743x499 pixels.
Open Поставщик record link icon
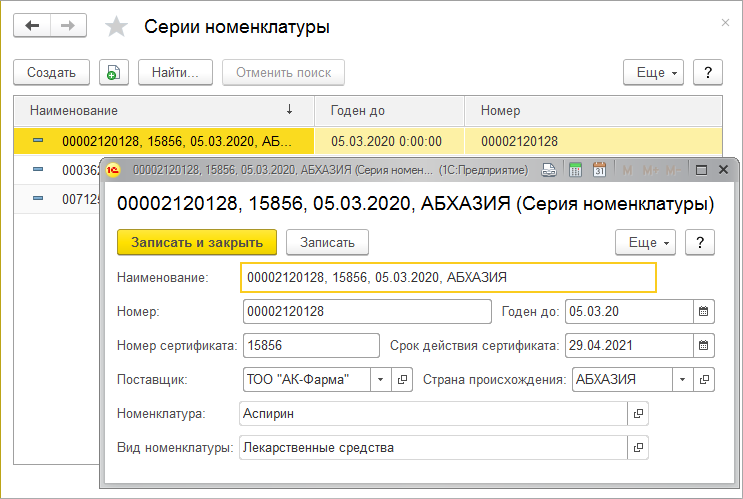[403, 380]
